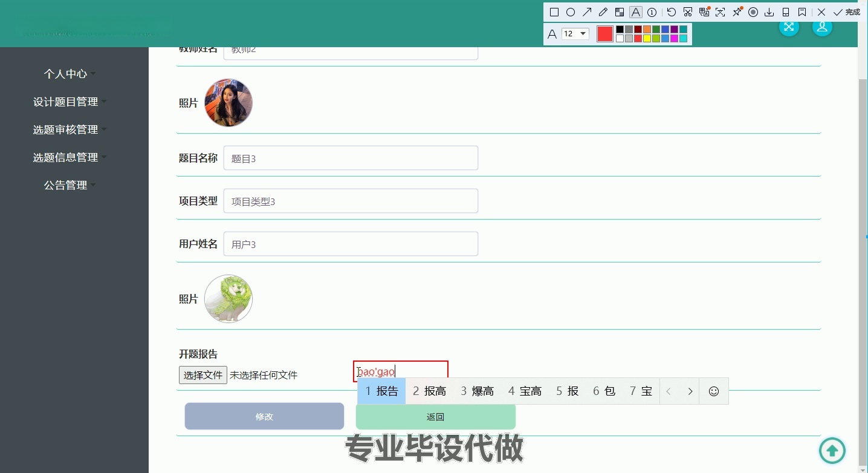This screenshot has width=868, height=473.
Task: Save the screenshot with download icon
Action: (769, 12)
